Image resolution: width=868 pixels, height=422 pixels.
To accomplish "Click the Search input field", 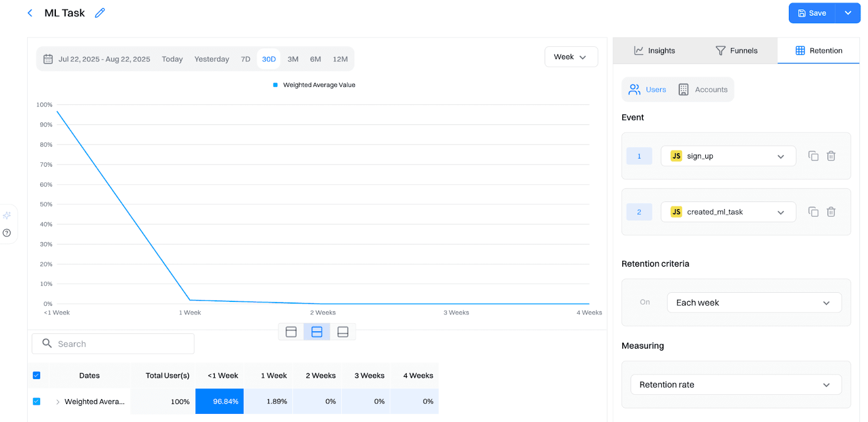I will coord(113,344).
